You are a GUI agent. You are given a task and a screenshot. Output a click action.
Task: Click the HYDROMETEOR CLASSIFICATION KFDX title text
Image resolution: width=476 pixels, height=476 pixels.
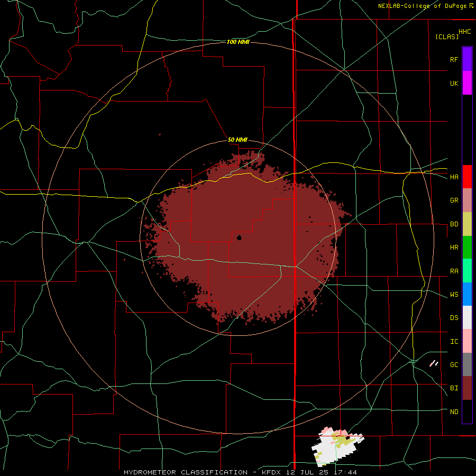point(240,472)
